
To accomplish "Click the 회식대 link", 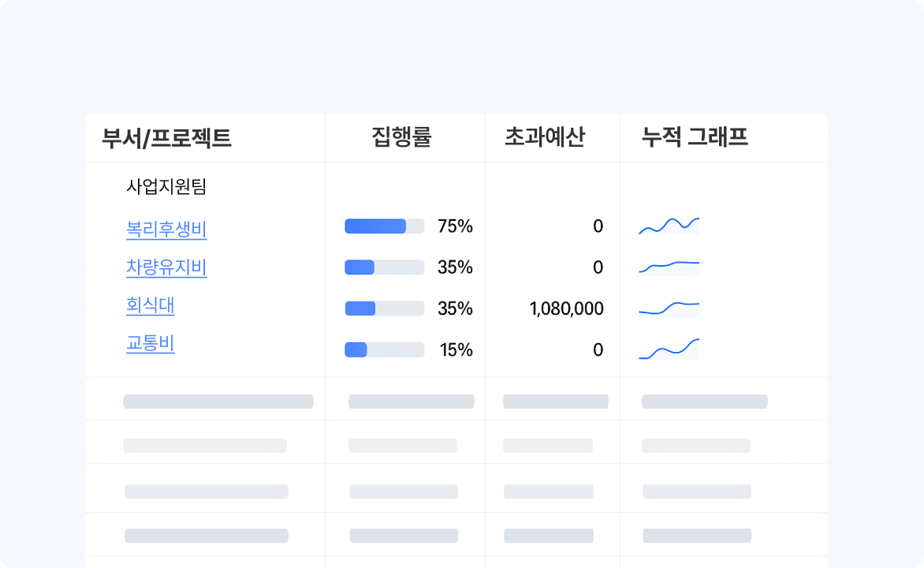I will pyautogui.click(x=151, y=305).
